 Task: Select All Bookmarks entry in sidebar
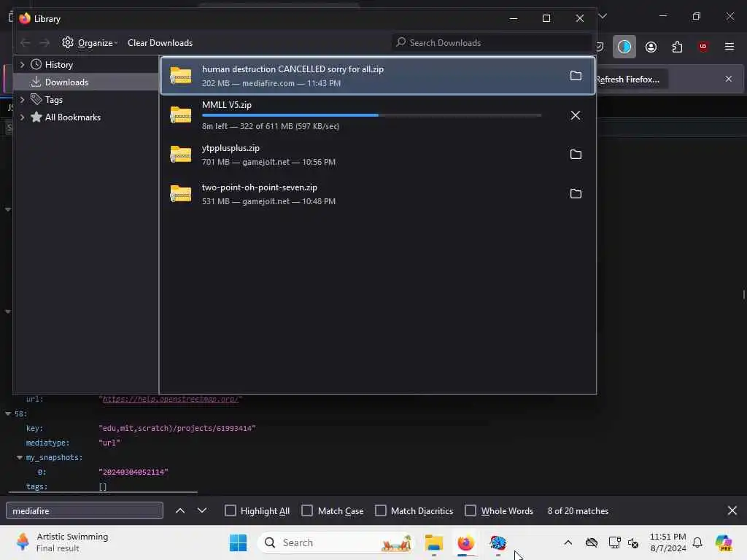(72, 117)
